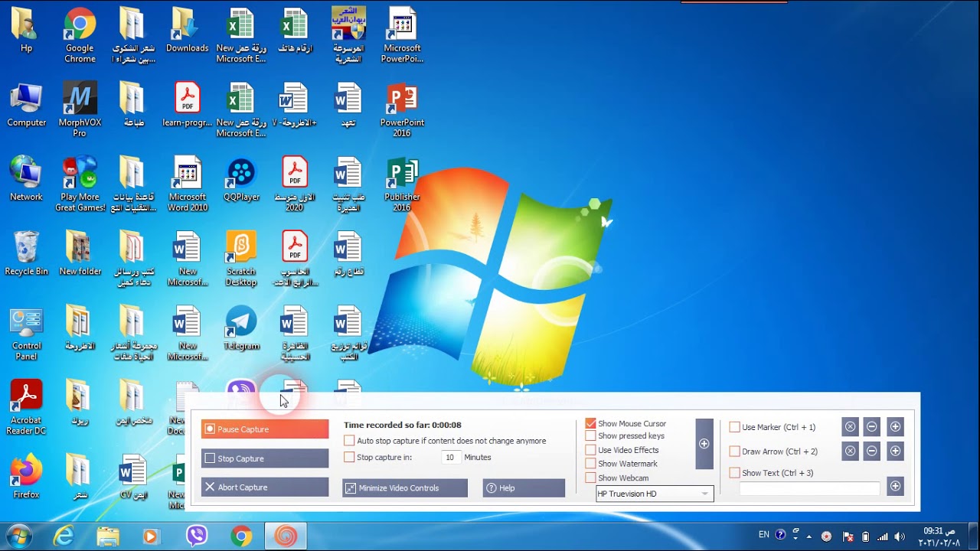The image size is (980, 551).
Task: Click the tray help question mark icon
Action: click(x=780, y=535)
